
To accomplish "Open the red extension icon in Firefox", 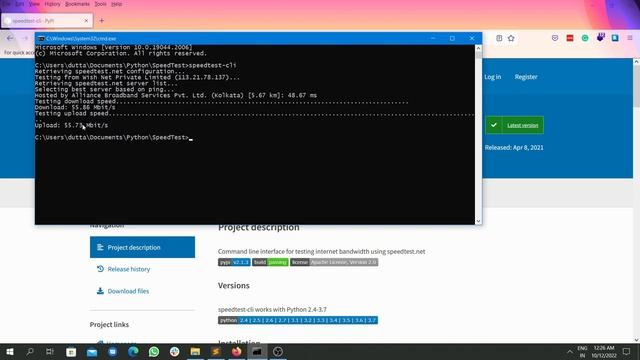I will pos(570,38).
